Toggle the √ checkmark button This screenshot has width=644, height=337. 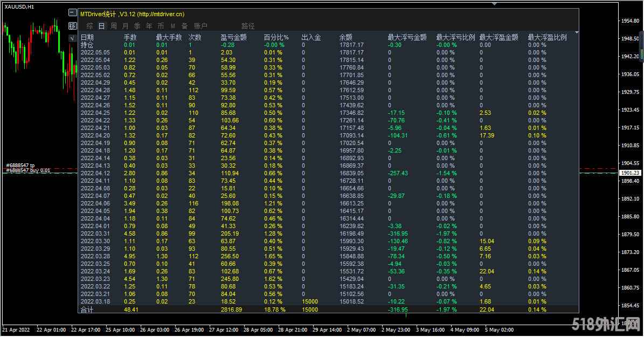click(73, 38)
